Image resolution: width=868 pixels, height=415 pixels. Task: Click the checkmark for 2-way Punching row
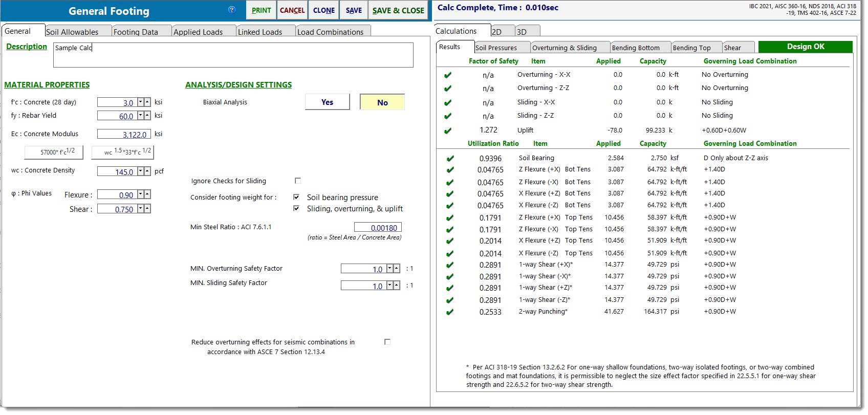(x=450, y=312)
